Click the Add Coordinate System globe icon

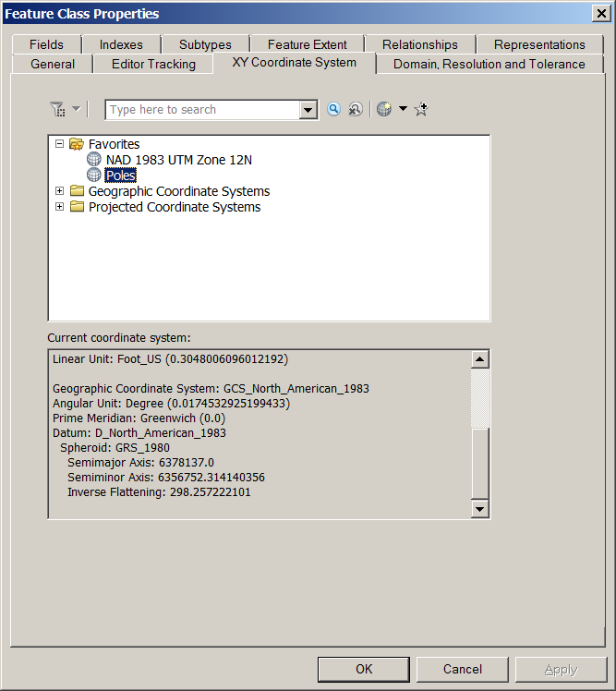tap(384, 109)
